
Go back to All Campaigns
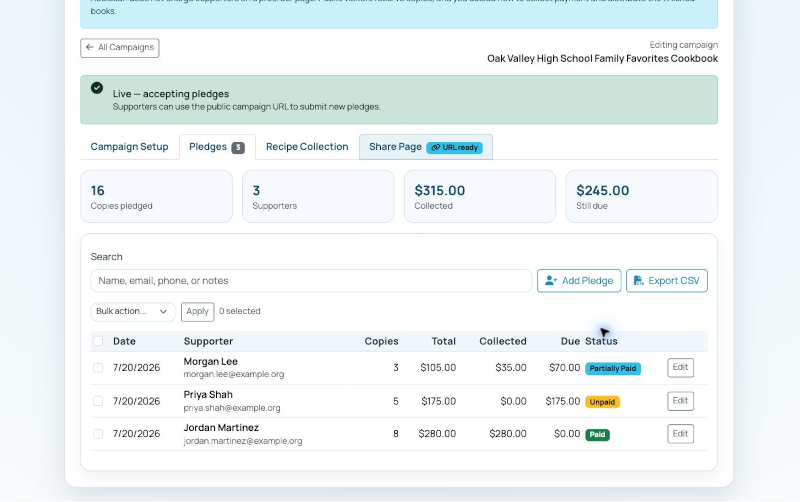119,47
